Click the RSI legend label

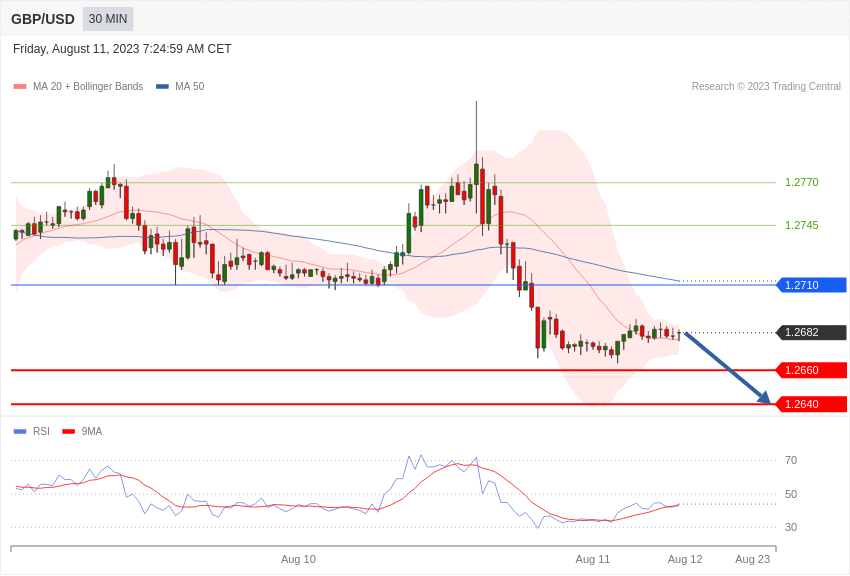point(41,431)
